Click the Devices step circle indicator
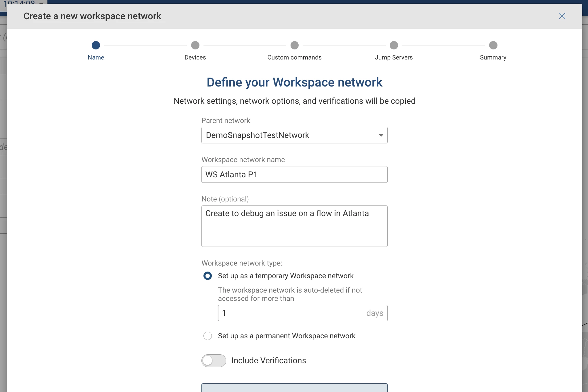The height and width of the screenshot is (392, 588). pos(195,45)
